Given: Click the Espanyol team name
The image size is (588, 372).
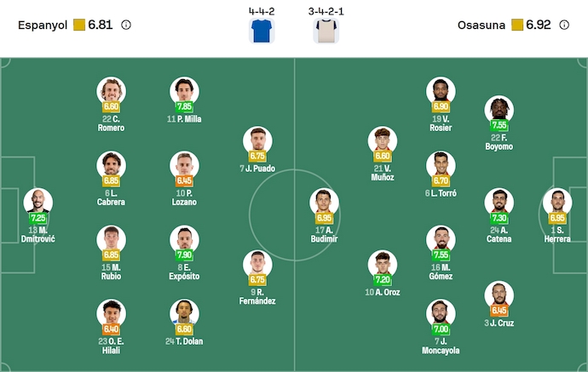Looking at the screenshot, I should tap(43, 26).
